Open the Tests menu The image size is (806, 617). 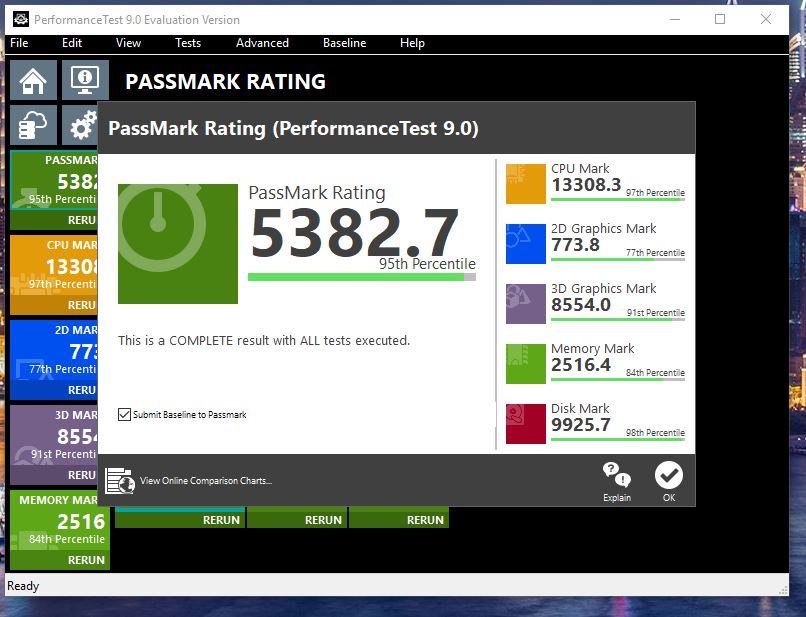click(x=188, y=43)
